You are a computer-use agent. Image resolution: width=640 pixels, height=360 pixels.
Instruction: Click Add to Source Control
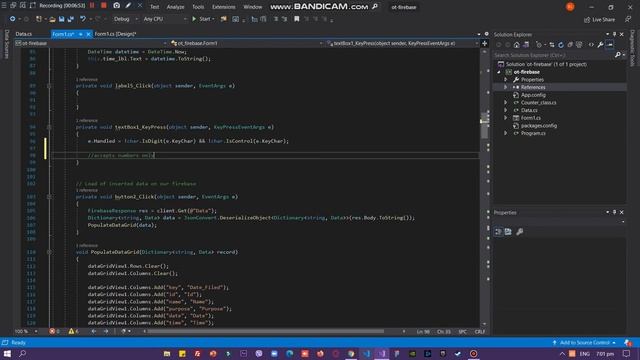(x=584, y=342)
